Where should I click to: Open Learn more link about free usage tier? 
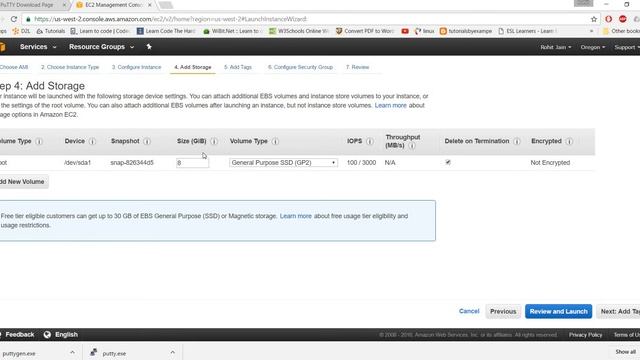pyautogui.click(x=296, y=216)
